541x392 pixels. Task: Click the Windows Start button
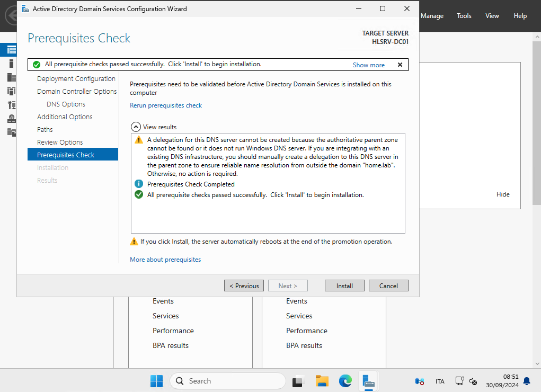tap(156, 381)
